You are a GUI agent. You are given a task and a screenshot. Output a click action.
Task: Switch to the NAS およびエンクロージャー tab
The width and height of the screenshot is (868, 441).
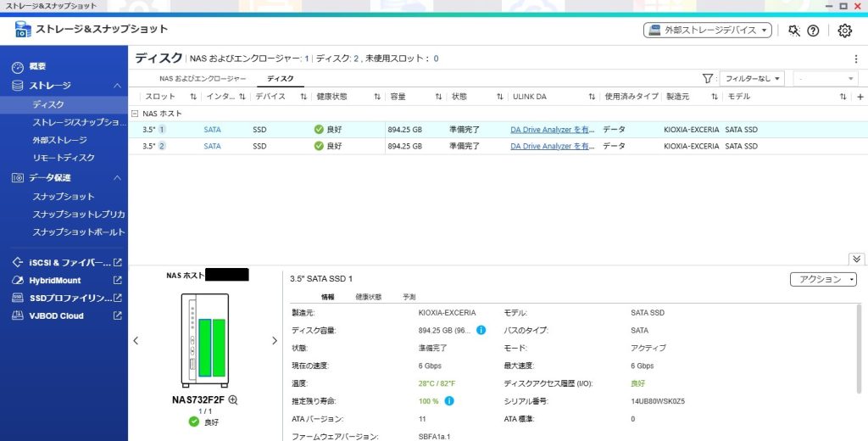pos(203,78)
